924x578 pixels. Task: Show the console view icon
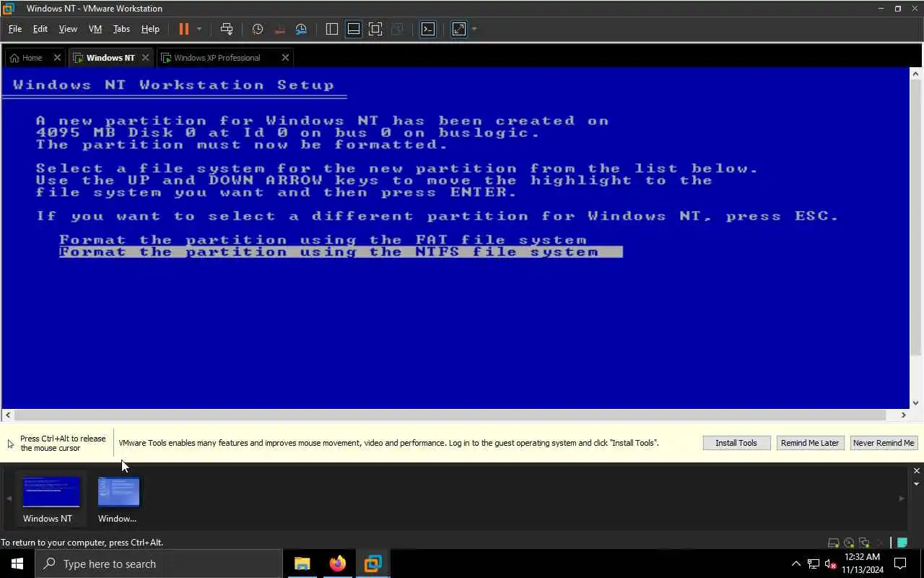point(428,29)
